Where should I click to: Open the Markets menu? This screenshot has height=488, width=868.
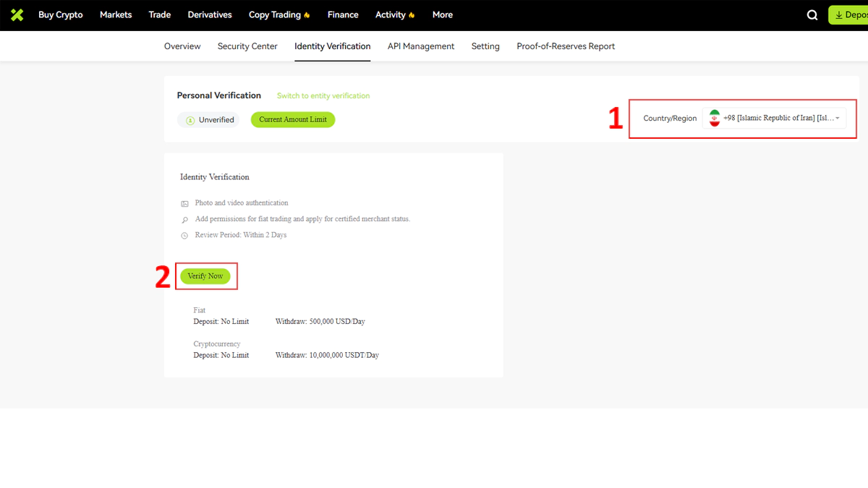pos(116,14)
